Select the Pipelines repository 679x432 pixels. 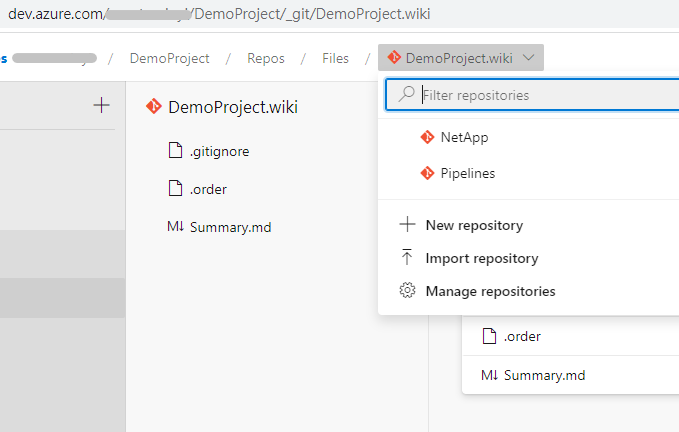pyautogui.click(x=467, y=173)
